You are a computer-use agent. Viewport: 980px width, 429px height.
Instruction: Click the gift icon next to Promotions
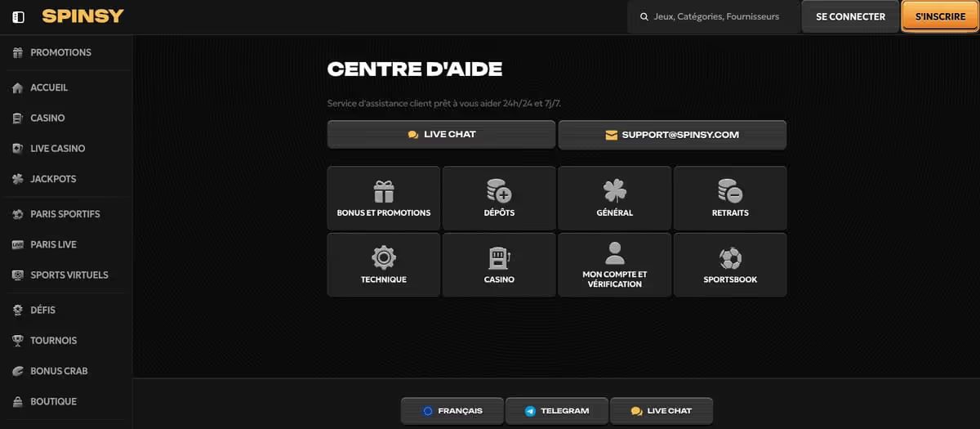[x=18, y=52]
